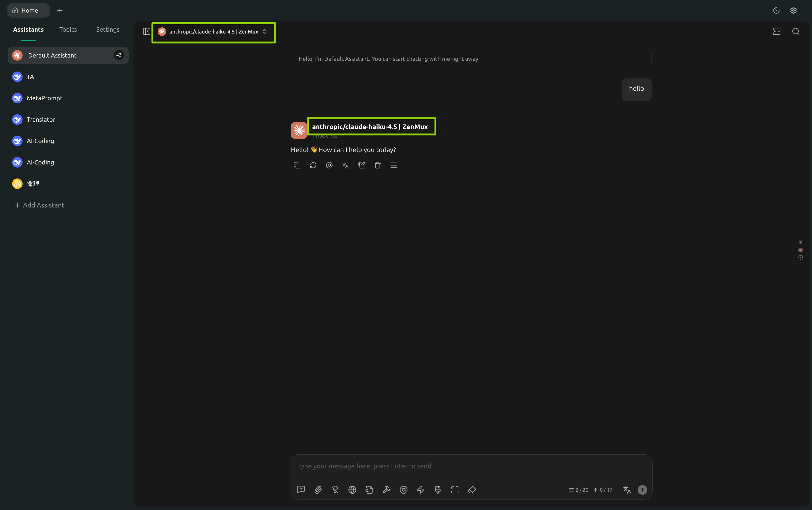812x510 pixels.
Task: Focus the message input field
Action: pyautogui.click(x=471, y=466)
